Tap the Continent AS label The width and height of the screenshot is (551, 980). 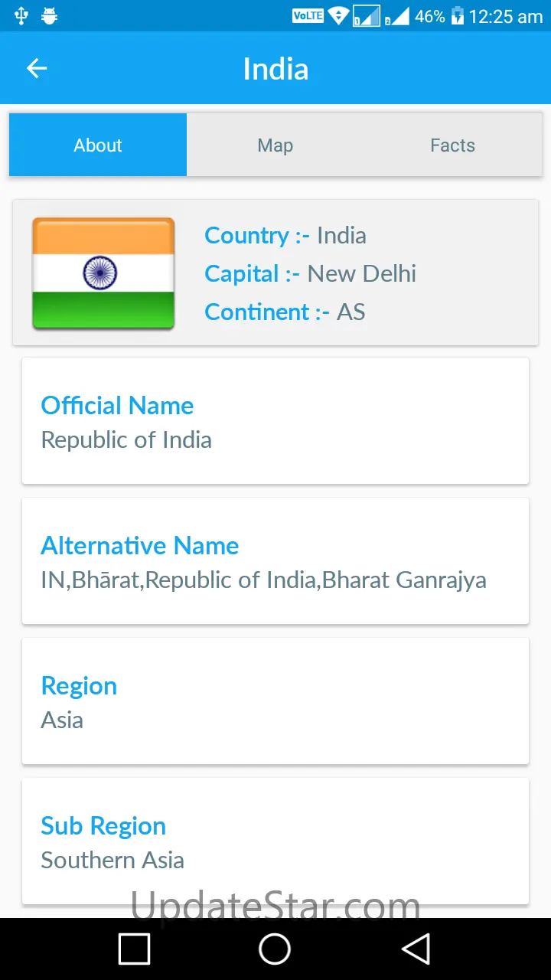tap(285, 312)
